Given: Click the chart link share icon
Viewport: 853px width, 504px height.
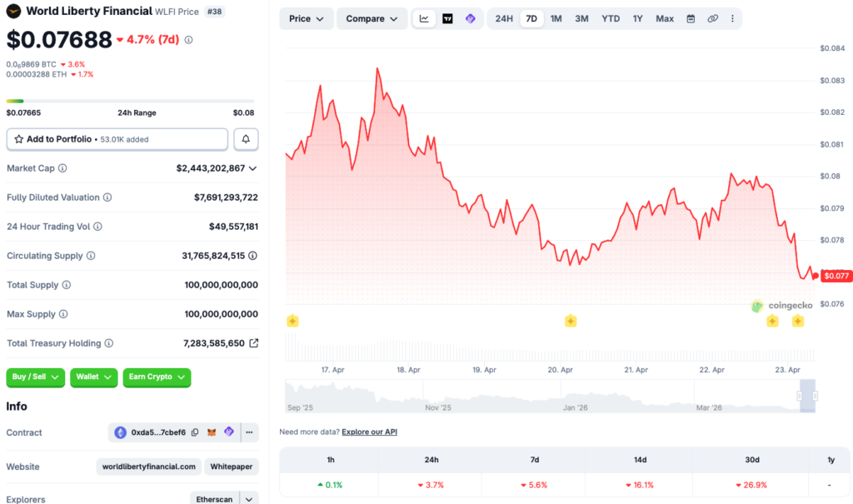Looking at the screenshot, I should [x=712, y=18].
